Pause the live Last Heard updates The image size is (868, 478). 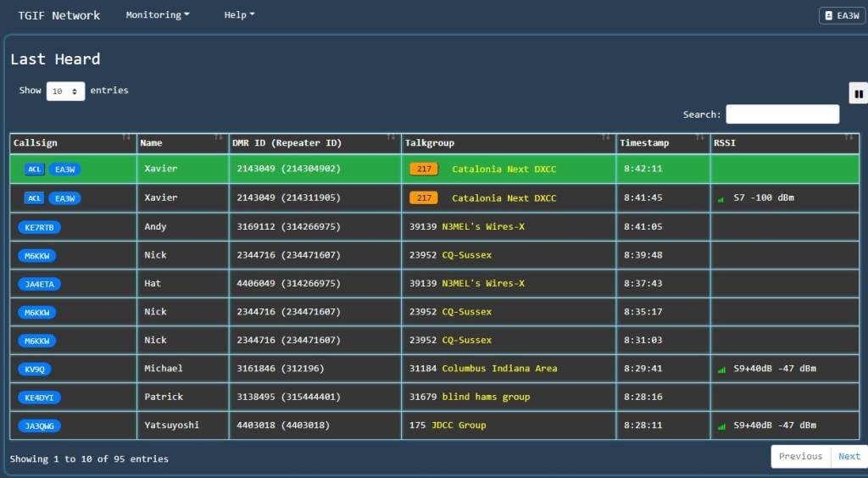tap(858, 94)
